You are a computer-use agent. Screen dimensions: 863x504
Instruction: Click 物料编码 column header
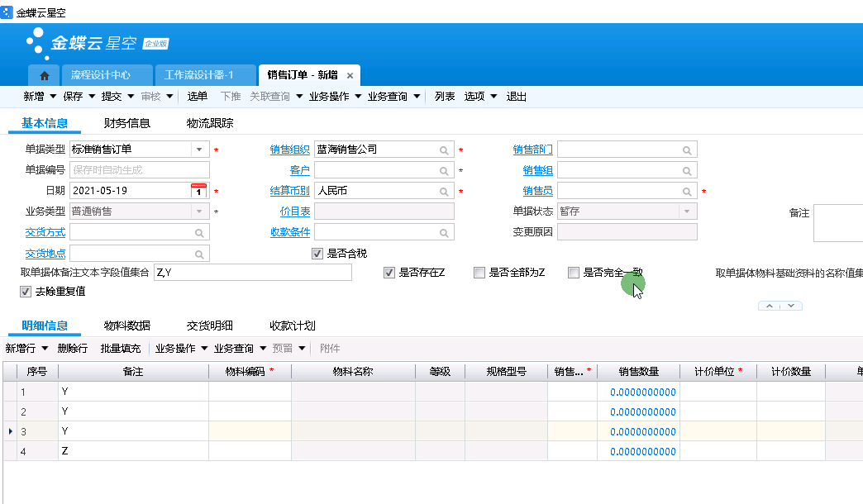click(x=250, y=372)
